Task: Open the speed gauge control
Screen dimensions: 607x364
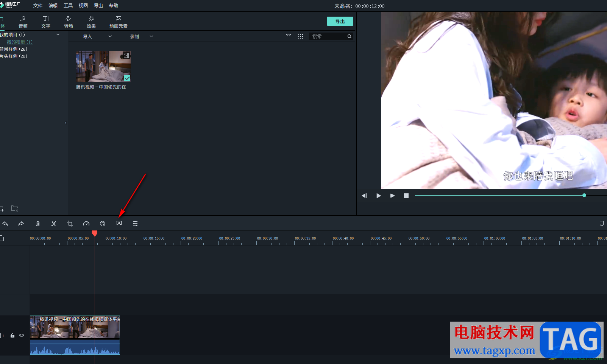Action: pos(86,224)
